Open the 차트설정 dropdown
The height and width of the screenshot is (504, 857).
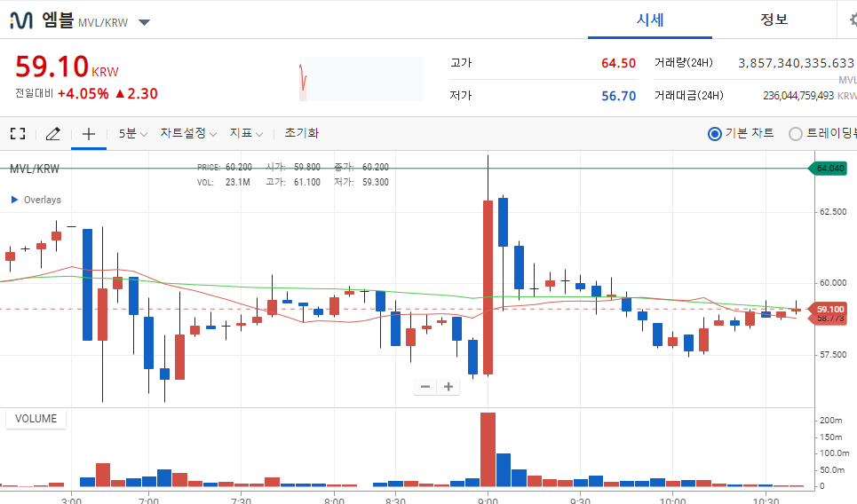188,133
